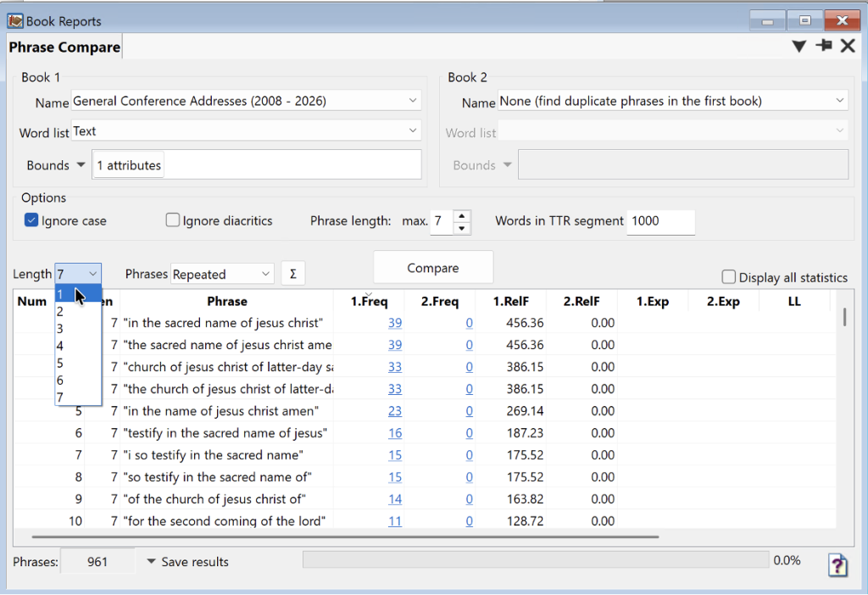The height and width of the screenshot is (595, 868).
Task: Select phrase "so testify in the sacred name of"
Action: [x=217, y=476]
